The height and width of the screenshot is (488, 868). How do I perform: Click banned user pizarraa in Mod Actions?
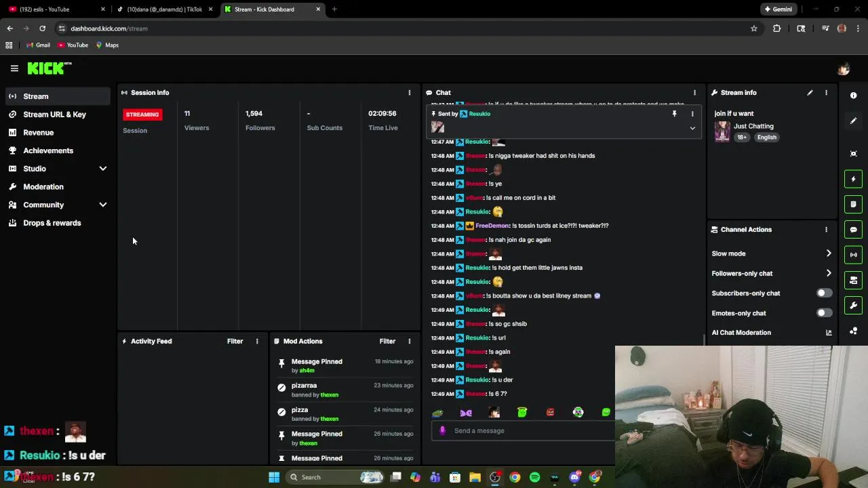pos(304,386)
